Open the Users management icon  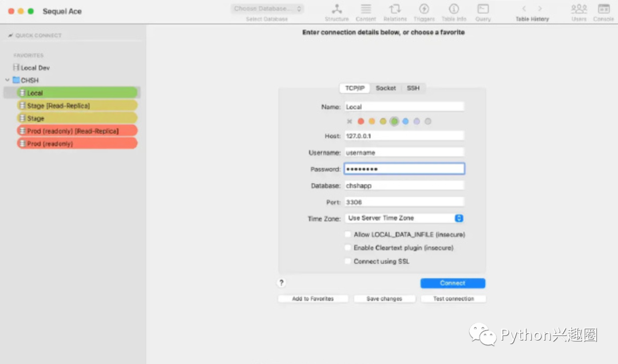[579, 12]
